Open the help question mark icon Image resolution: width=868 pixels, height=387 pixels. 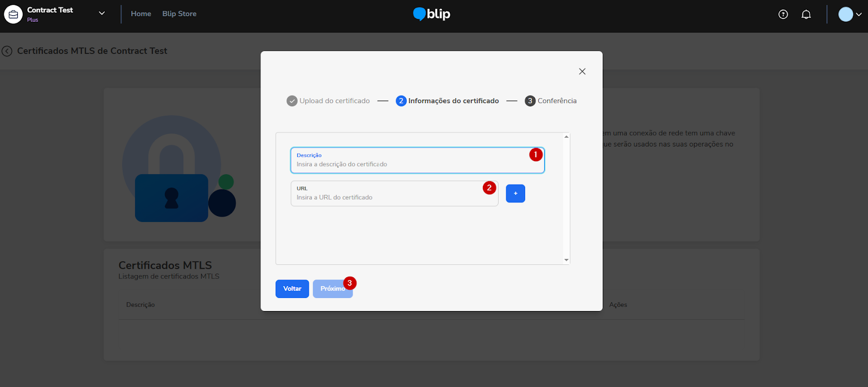click(783, 15)
